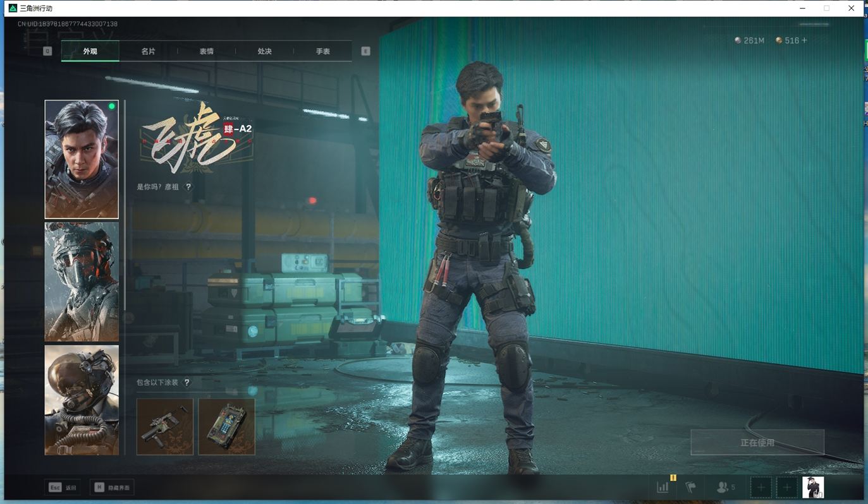This screenshot has width=868, height=504.
Task: Open the statistics bar chart icon
Action: coord(663,487)
